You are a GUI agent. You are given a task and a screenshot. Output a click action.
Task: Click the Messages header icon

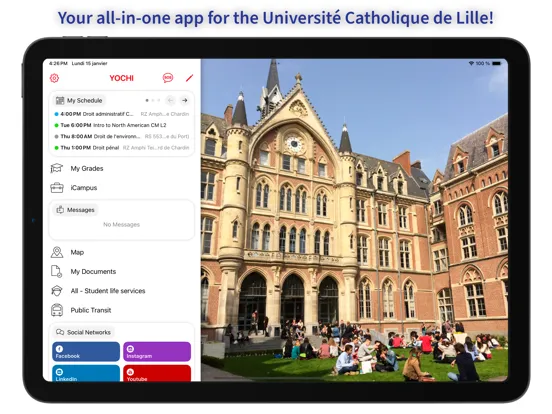point(60,210)
